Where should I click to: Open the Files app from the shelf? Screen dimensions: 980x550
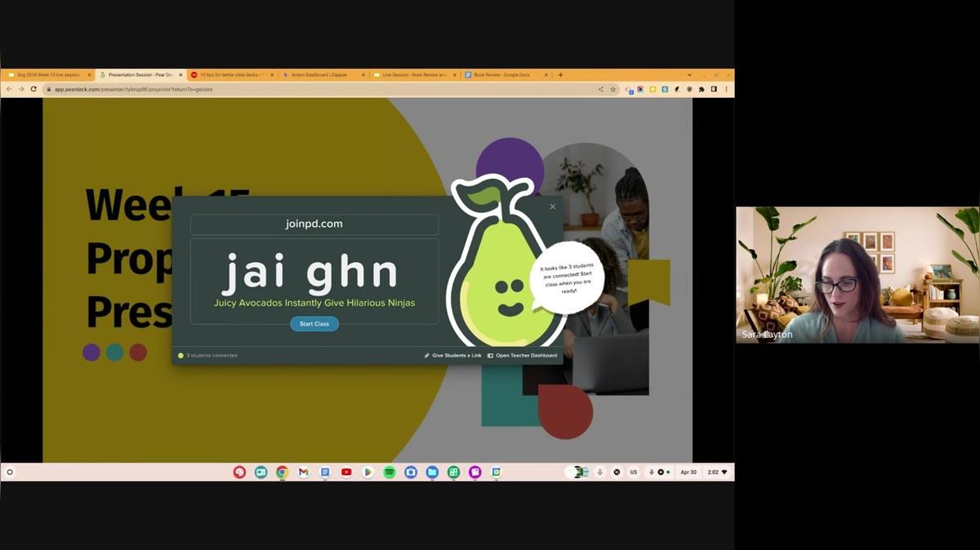pyautogui.click(x=432, y=472)
